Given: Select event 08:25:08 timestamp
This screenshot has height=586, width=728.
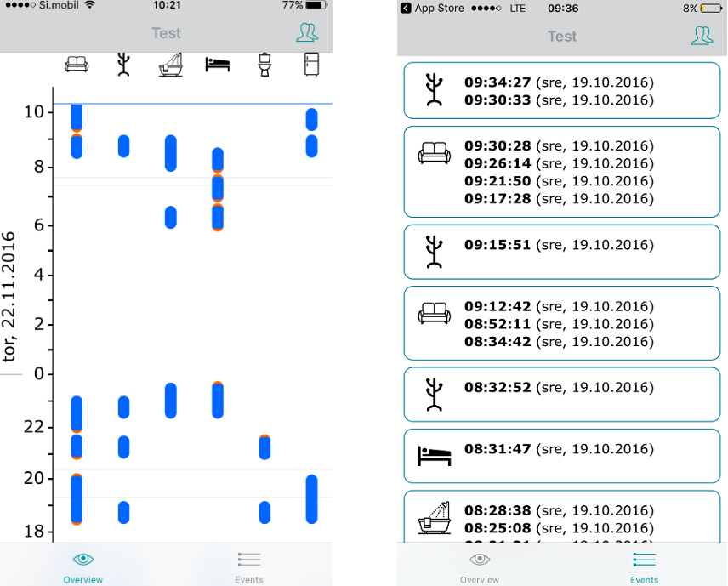Looking at the screenshot, I should [x=498, y=528].
